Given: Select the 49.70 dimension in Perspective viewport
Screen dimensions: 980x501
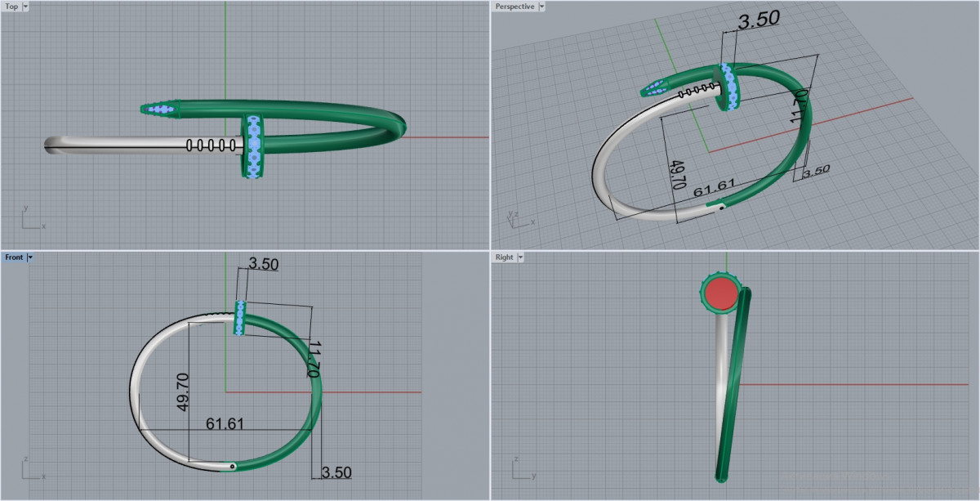Looking at the screenshot, I should 677,176.
